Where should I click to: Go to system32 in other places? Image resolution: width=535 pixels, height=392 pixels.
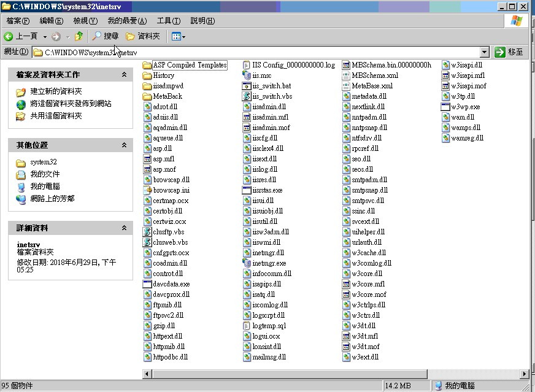click(44, 162)
